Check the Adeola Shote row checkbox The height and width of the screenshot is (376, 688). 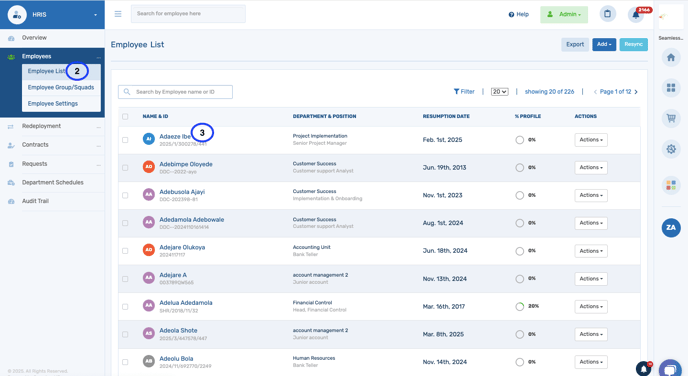125,334
